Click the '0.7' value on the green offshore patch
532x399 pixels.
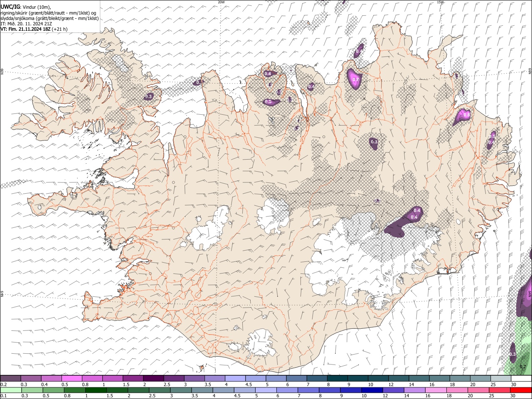523,367
